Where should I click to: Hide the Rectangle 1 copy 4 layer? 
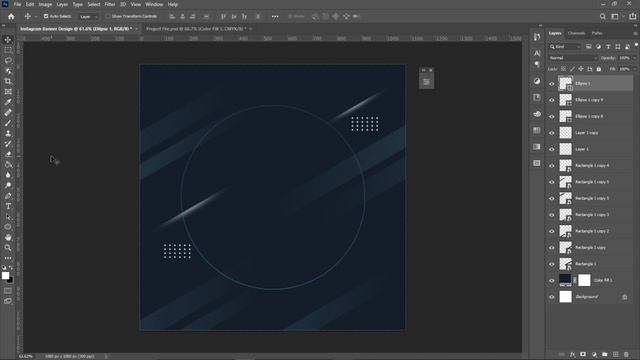coord(552,166)
